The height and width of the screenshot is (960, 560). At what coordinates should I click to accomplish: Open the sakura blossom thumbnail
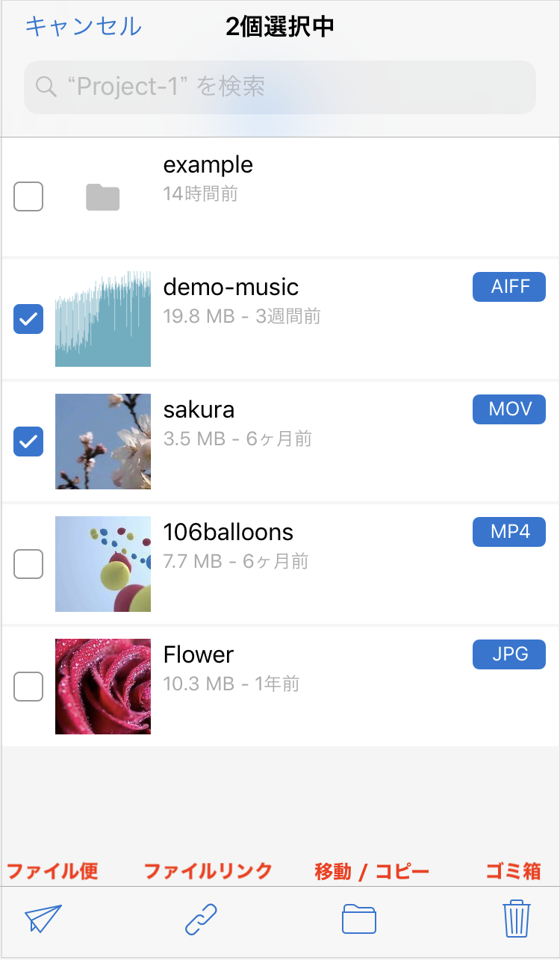pos(103,442)
